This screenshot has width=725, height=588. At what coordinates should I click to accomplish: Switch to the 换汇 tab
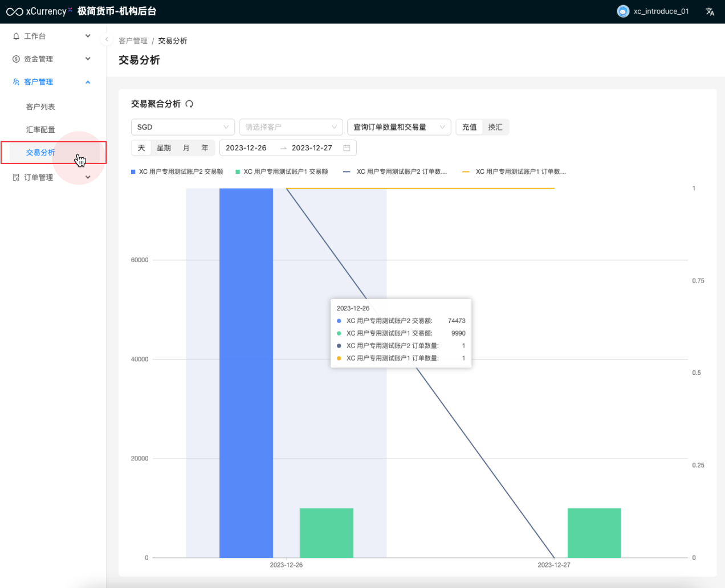[x=495, y=127]
